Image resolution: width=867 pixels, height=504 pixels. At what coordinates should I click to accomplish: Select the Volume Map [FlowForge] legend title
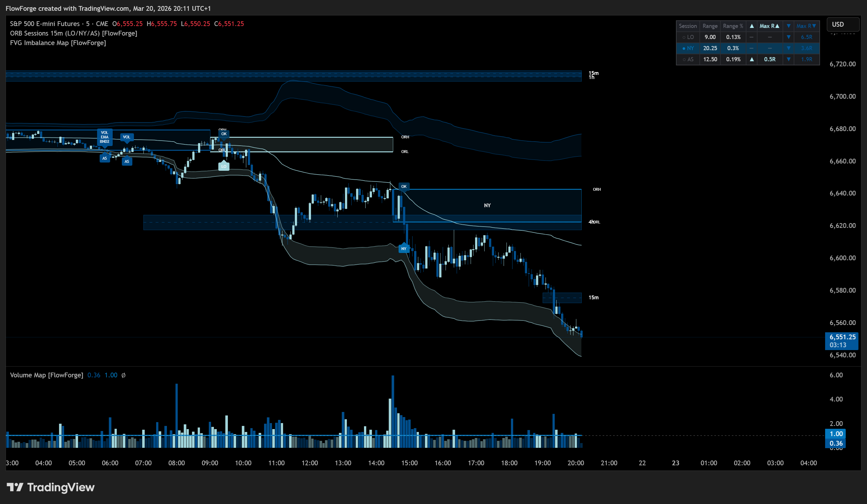pos(46,375)
